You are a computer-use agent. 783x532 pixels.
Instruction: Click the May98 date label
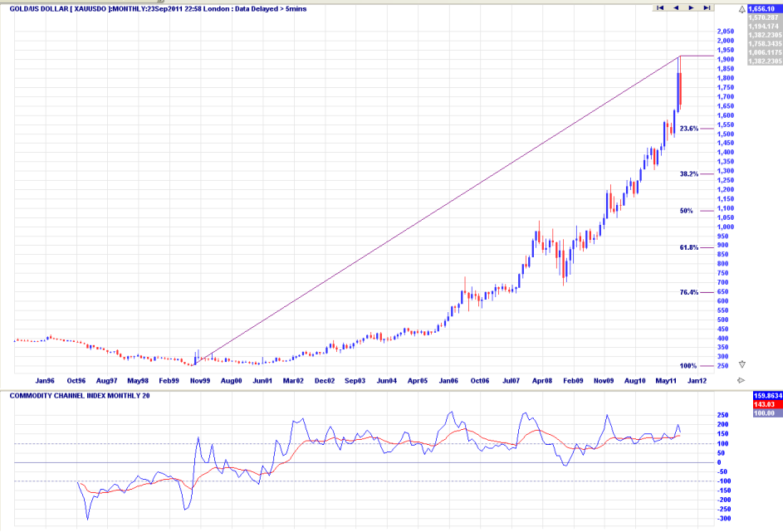coord(138,381)
